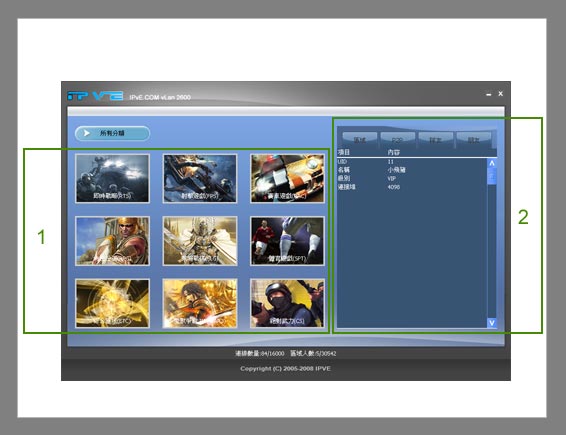This screenshot has height=435, width=566.
Task: Click the 內容 column header
Action: click(x=393, y=152)
